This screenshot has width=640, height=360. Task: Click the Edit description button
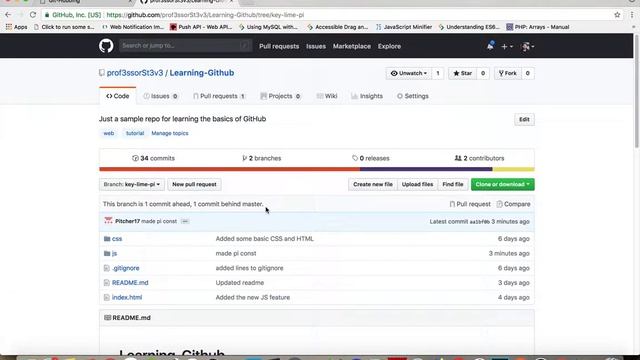pyautogui.click(x=524, y=120)
